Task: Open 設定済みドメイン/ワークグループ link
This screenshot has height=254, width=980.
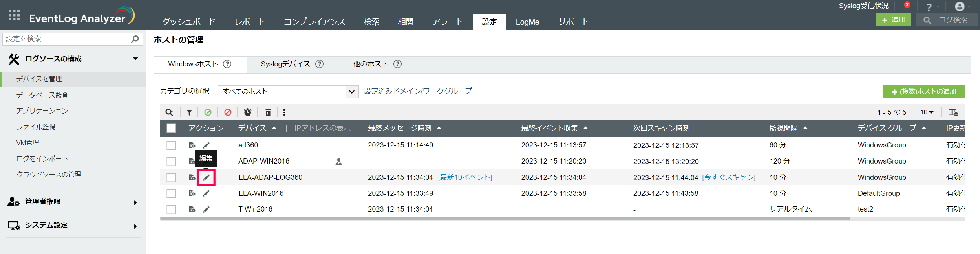Action: (x=418, y=91)
